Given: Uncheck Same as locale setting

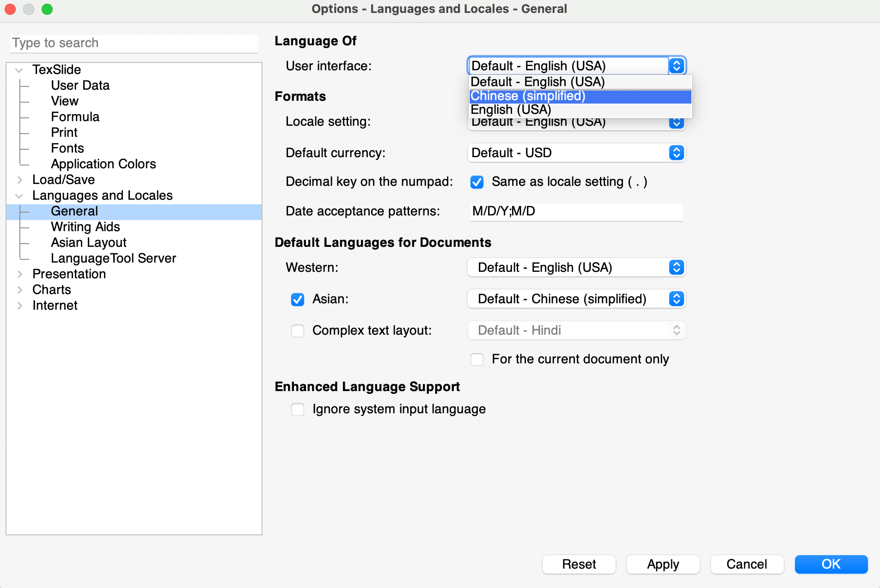Looking at the screenshot, I should point(477,182).
